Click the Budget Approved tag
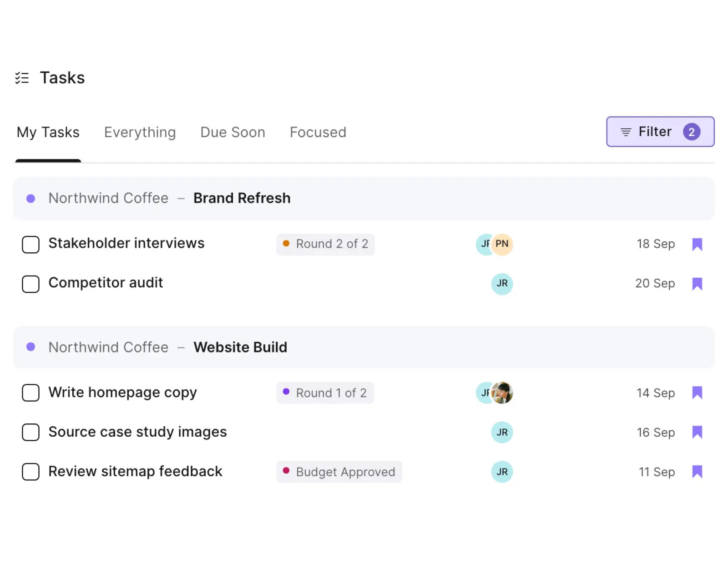The height and width of the screenshot is (576, 728). point(339,472)
